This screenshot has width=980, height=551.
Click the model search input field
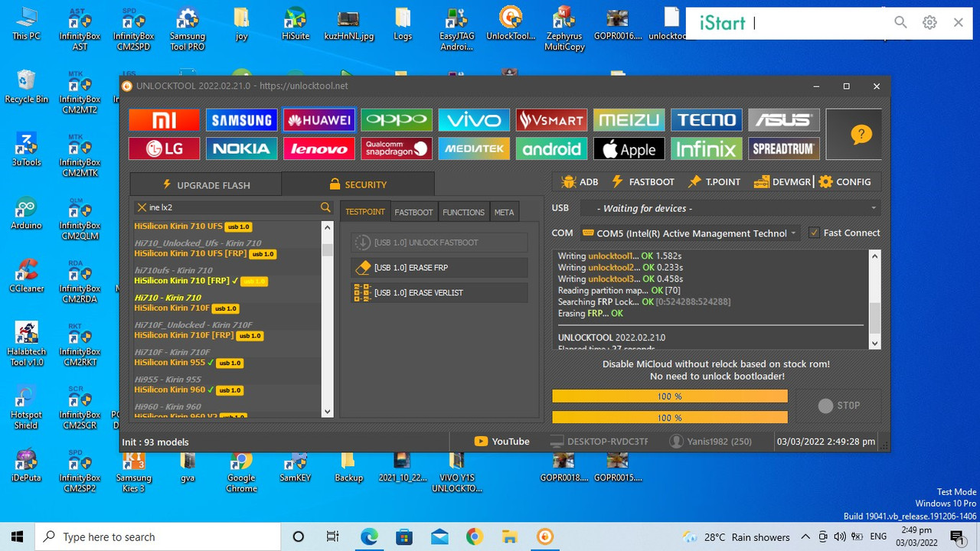click(233, 207)
